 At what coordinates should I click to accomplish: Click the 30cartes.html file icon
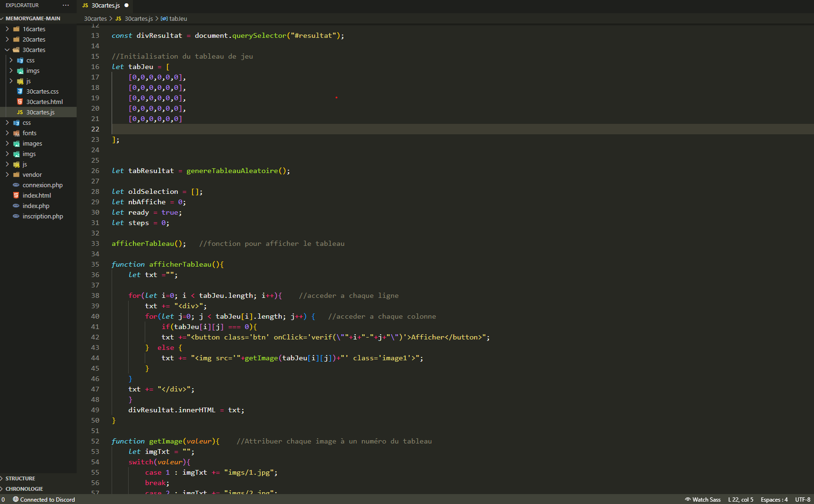point(20,102)
